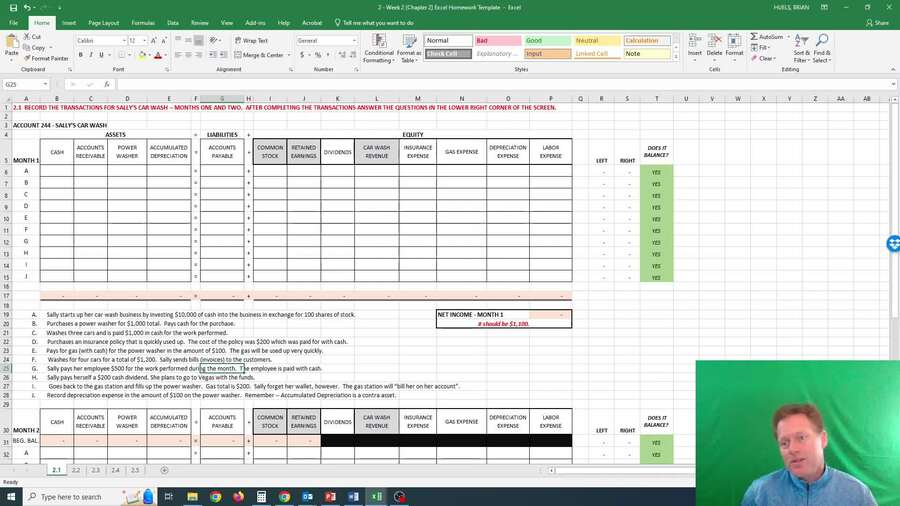Toggle Bold formatting
This screenshot has height=506, width=900.
pyautogui.click(x=80, y=55)
